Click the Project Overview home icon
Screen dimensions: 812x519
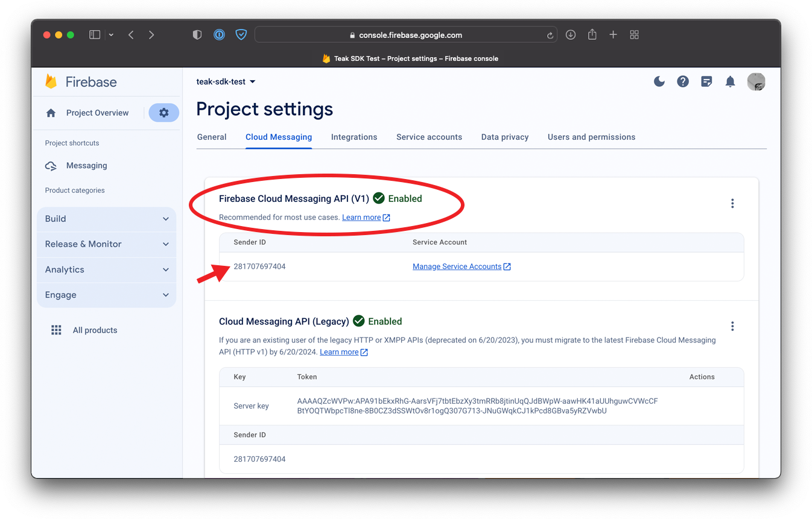click(x=51, y=113)
